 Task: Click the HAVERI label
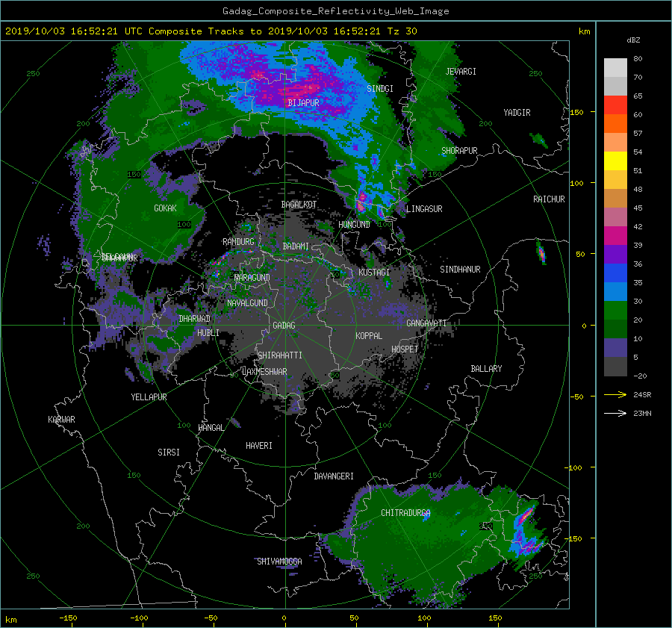tap(259, 446)
